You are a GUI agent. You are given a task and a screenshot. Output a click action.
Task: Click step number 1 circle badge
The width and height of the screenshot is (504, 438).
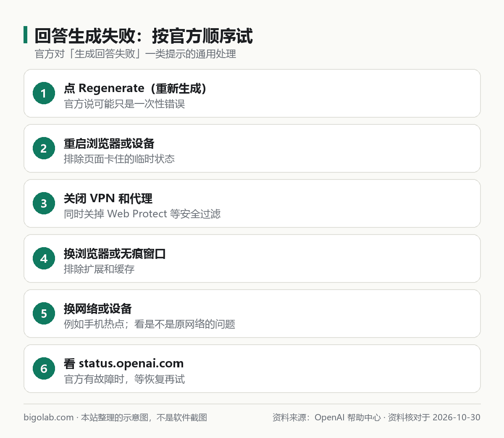click(x=44, y=93)
